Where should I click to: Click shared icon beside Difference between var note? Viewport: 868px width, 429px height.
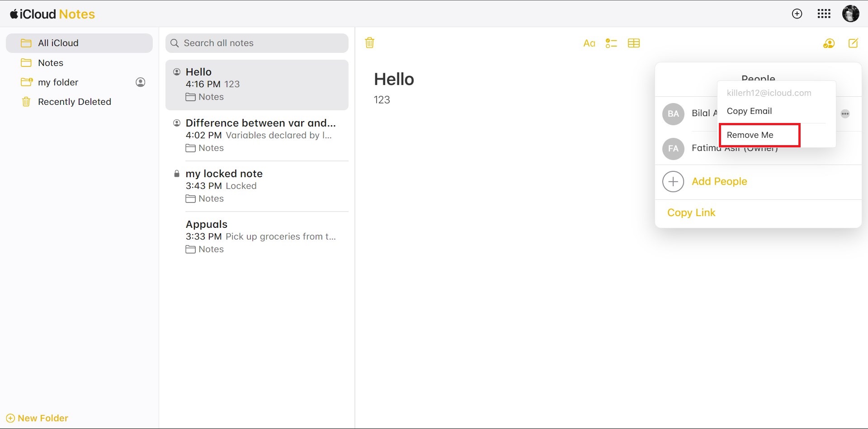[177, 123]
